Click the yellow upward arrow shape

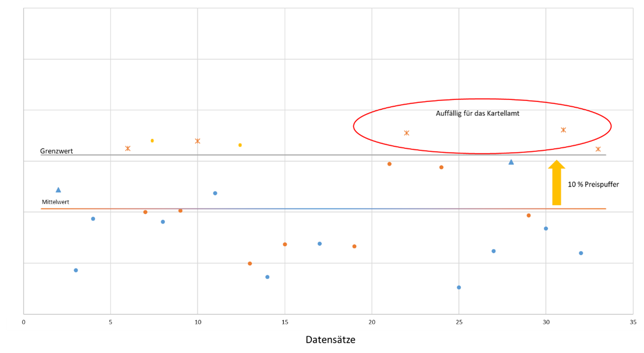pyautogui.click(x=557, y=183)
